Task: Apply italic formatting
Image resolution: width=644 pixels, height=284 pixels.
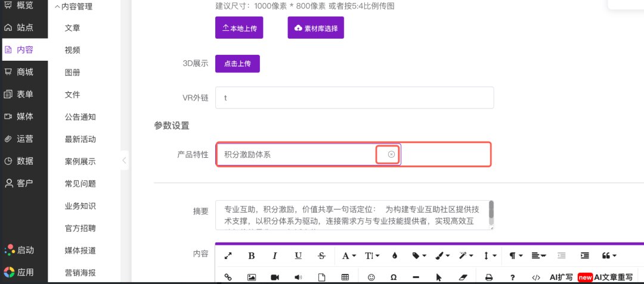Action: point(275,256)
